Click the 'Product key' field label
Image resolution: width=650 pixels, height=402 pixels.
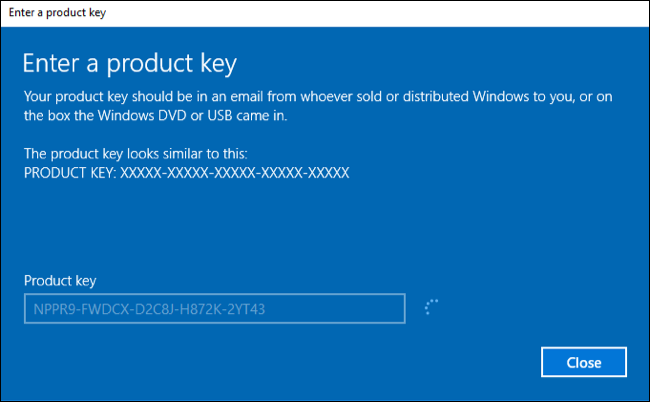(x=60, y=281)
